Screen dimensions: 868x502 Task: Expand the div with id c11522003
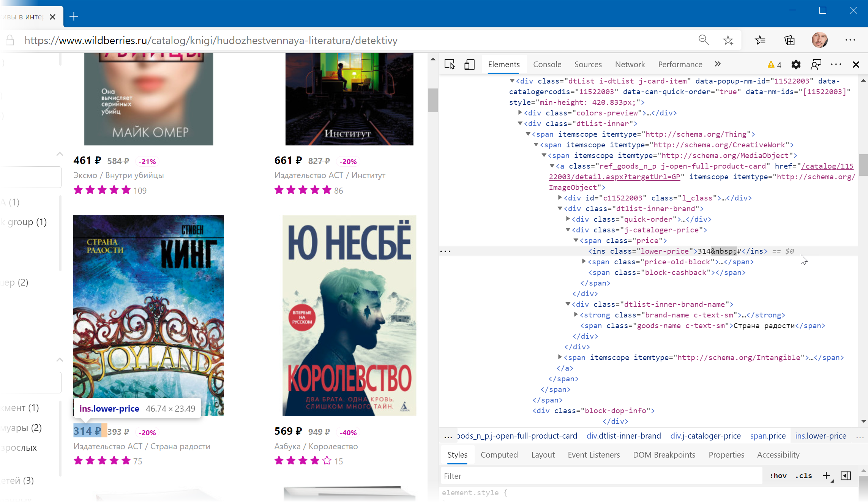[560, 198]
